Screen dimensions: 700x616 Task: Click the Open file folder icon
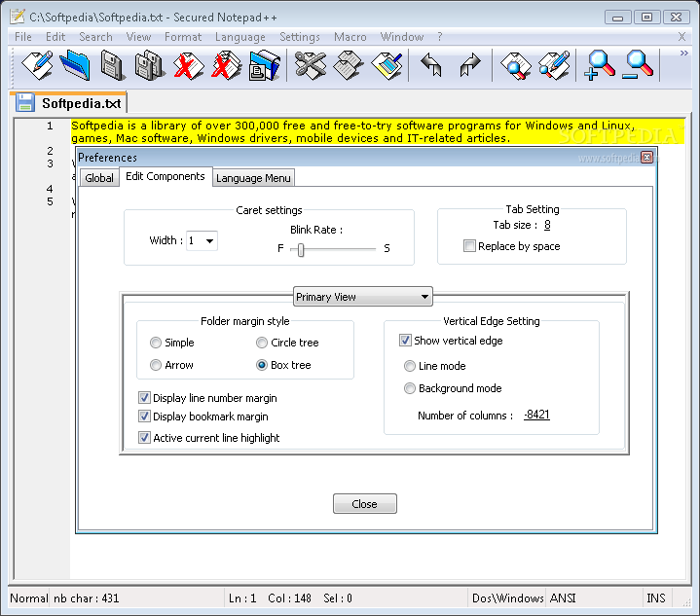coord(75,65)
